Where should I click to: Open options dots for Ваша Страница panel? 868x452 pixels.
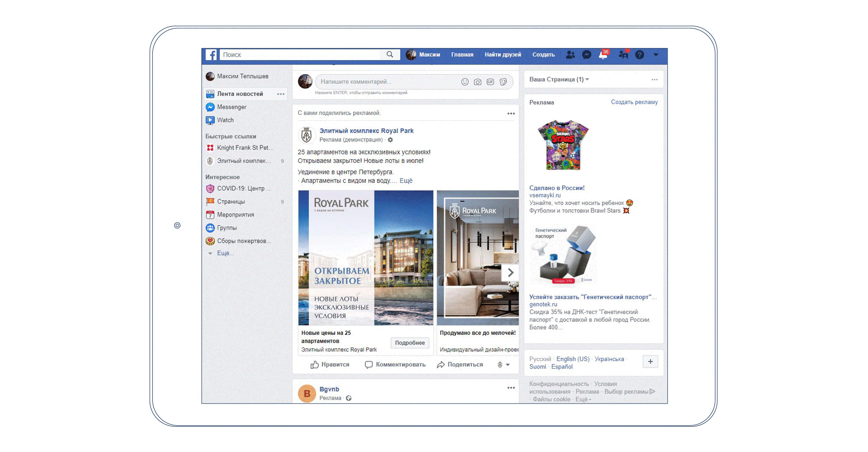654,80
